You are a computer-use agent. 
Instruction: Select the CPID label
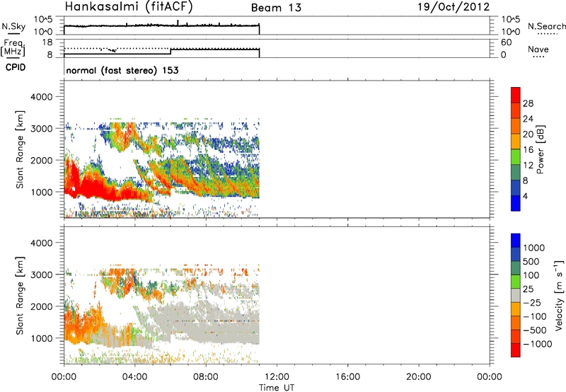tap(16, 67)
